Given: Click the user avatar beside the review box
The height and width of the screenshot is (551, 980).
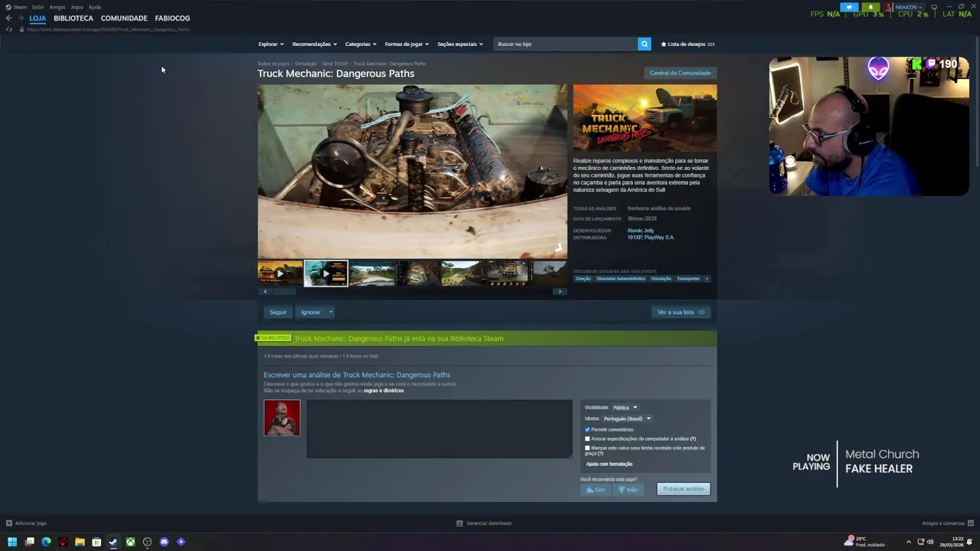Looking at the screenshot, I should pyautogui.click(x=282, y=418).
